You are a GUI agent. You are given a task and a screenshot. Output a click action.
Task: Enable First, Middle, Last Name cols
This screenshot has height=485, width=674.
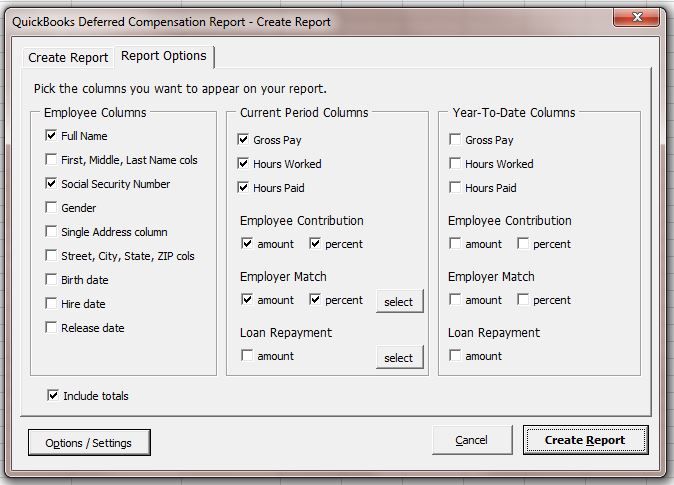pyautogui.click(x=51, y=160)
